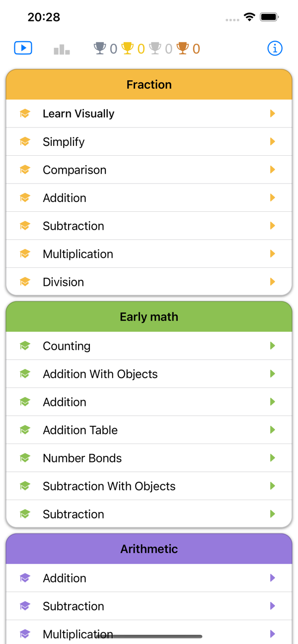
Task: Tap the bronze trophy icon
Action: (x=183, y=48)
